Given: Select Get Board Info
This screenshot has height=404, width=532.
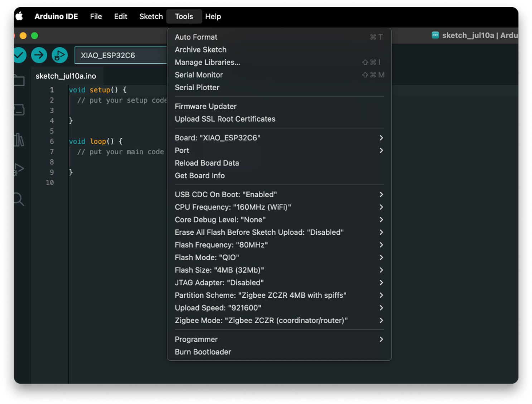Looking at the screenshot, I should [x=279, y=175].
